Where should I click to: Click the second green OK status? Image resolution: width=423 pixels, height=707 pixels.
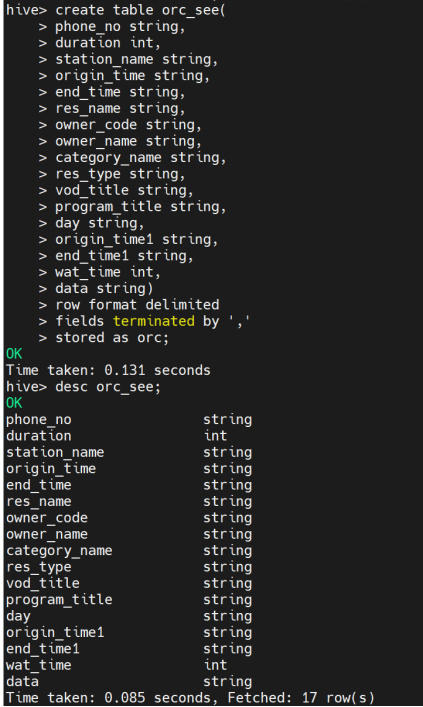coord(14,403)
